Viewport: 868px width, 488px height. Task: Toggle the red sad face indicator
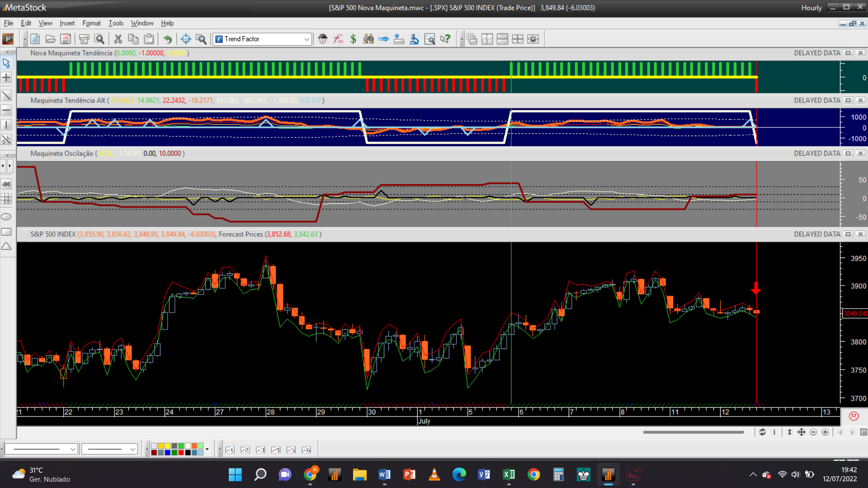point(854,416)
